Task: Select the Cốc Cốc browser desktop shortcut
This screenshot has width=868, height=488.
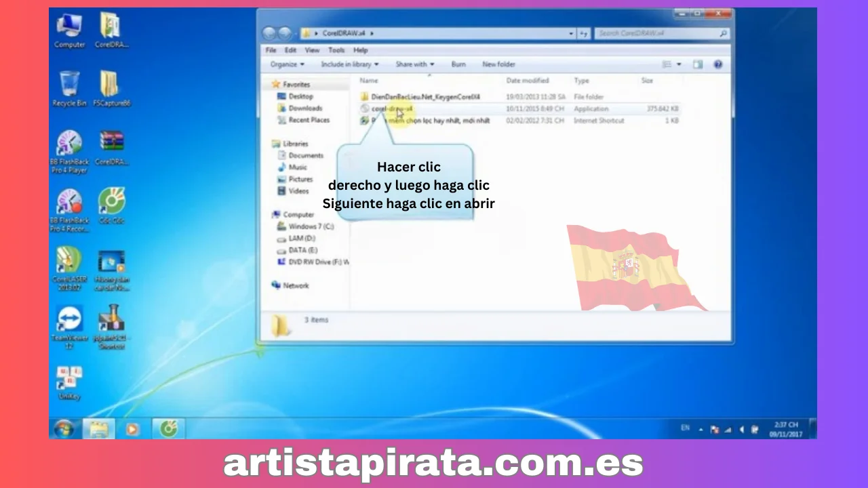Action: 111,206
